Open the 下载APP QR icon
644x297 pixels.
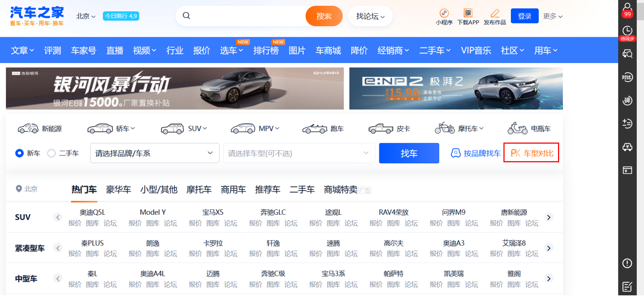click(468, 13)
